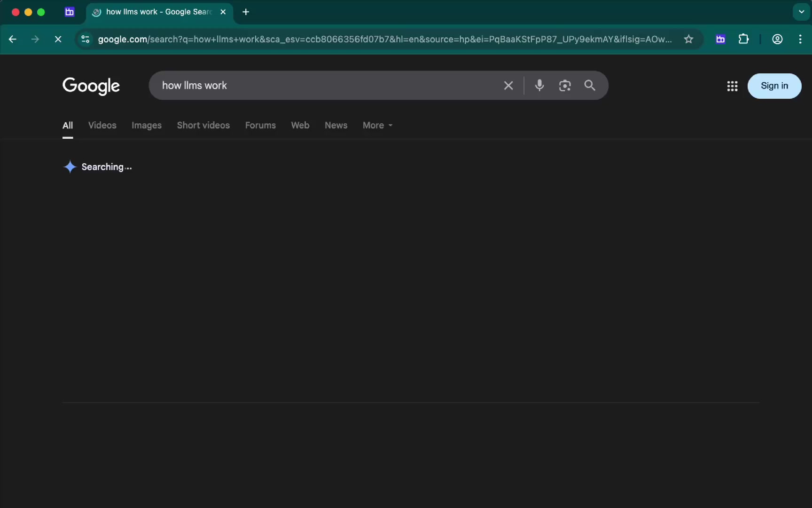Start a voice search with the microphone
This screenshot has width=812, height=508.
coord(539,85)
